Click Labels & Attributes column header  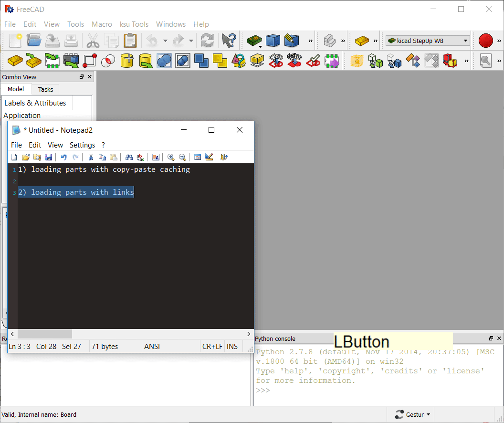click(x=35, y=103)
